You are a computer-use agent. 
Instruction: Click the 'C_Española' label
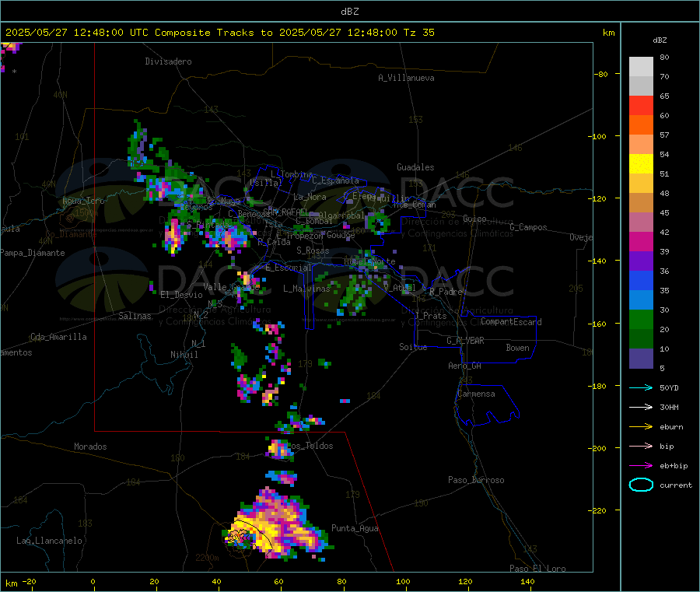[335, 180]
